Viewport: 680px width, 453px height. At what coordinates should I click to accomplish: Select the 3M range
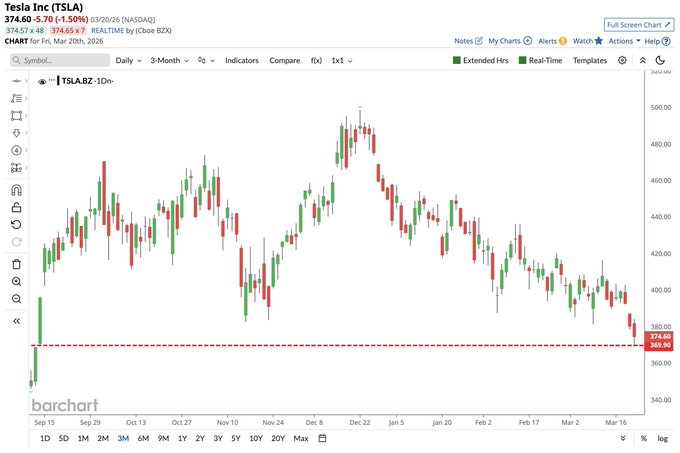click(x=123, y=438)
